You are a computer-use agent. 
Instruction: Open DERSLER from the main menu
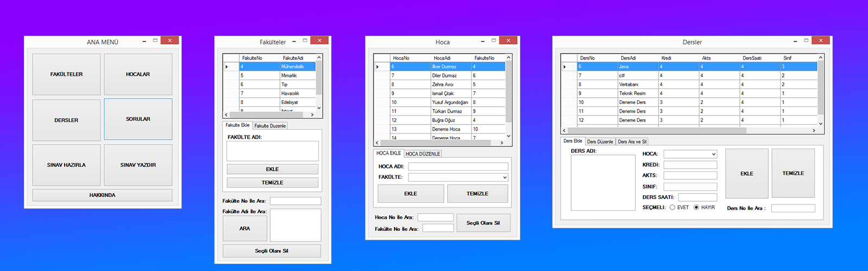click(x=67, y=120)
